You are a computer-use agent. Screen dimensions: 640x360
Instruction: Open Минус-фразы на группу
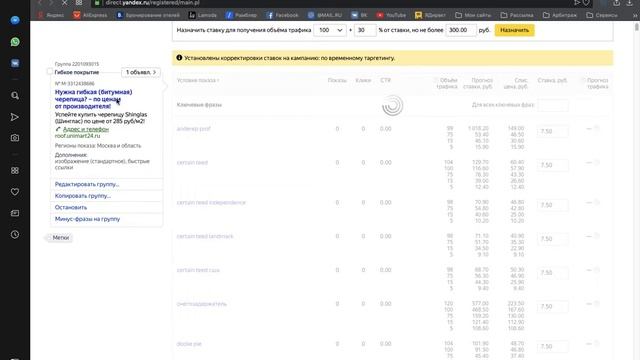pos(87,219)
